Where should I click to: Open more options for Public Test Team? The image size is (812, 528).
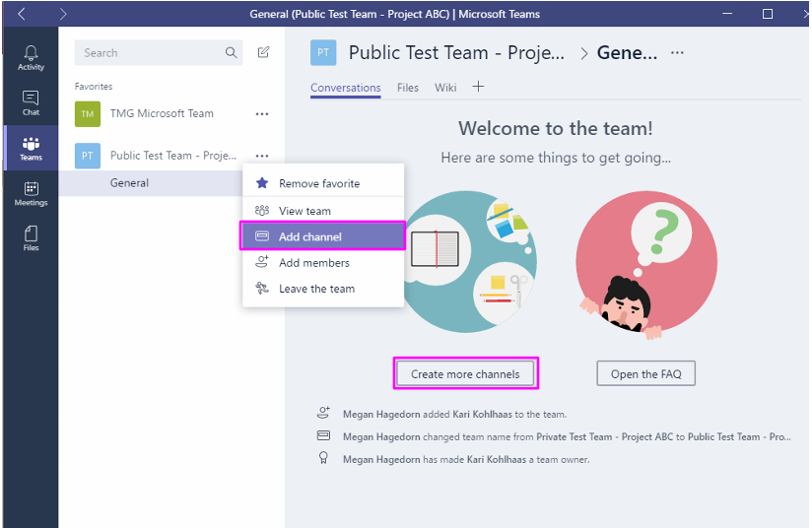point(262,156)
